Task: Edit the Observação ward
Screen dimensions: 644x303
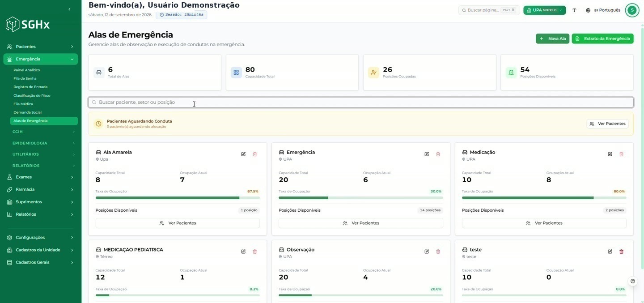Action: pyautogui.click(x=427, y=252)
